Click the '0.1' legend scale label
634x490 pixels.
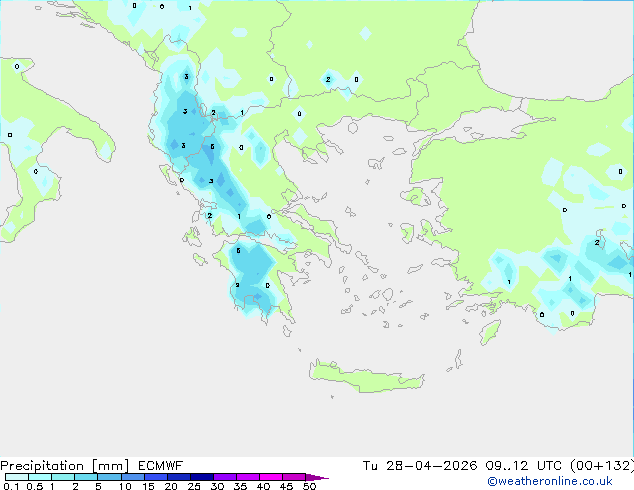(x=11, y=486)
